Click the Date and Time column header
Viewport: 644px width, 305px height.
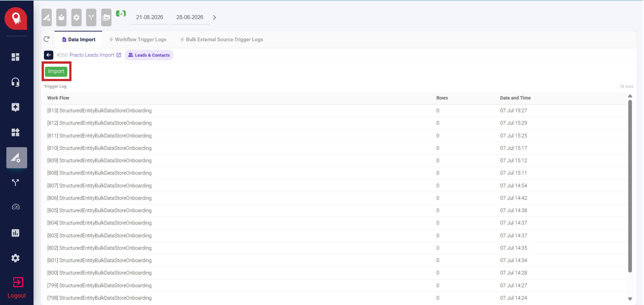515,98
